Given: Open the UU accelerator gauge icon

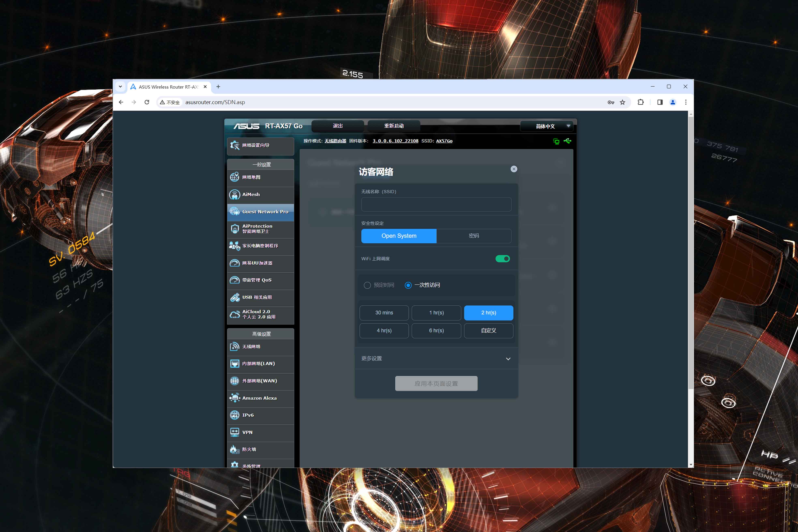Looking at the screenshot, I should (234, 263).
